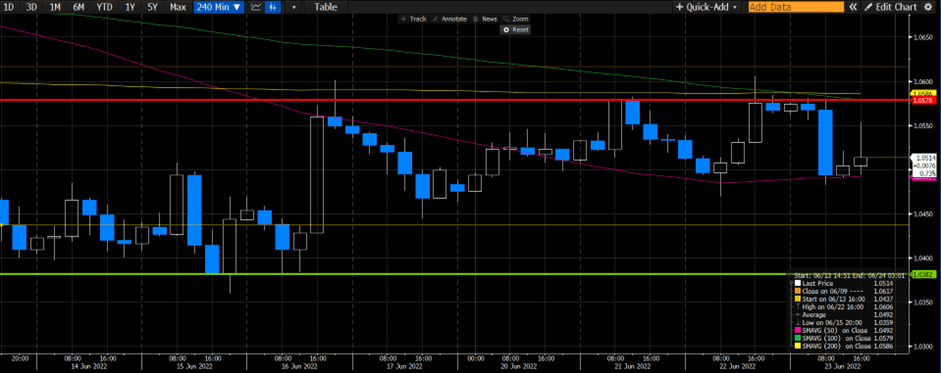
Task: Open chart type dropdown arrow
Action: [x=293, y=8]
